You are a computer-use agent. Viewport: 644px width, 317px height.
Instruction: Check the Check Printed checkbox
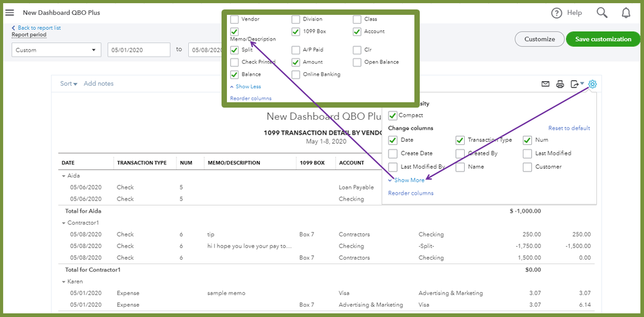point(234,62)
